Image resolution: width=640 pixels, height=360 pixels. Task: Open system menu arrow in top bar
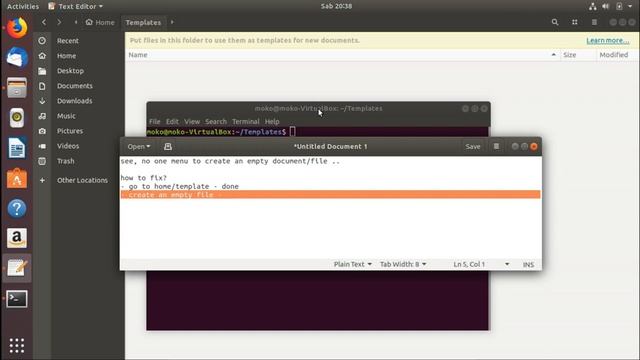(630, 6)
